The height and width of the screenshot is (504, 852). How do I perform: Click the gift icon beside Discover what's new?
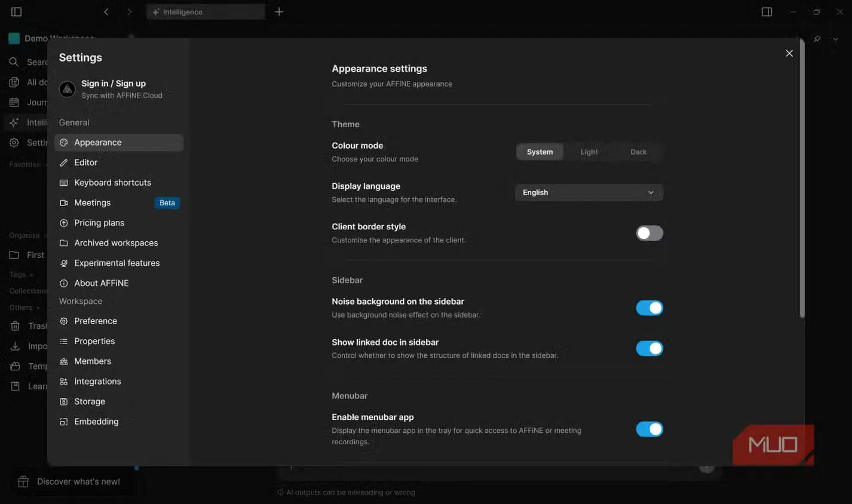23,482
